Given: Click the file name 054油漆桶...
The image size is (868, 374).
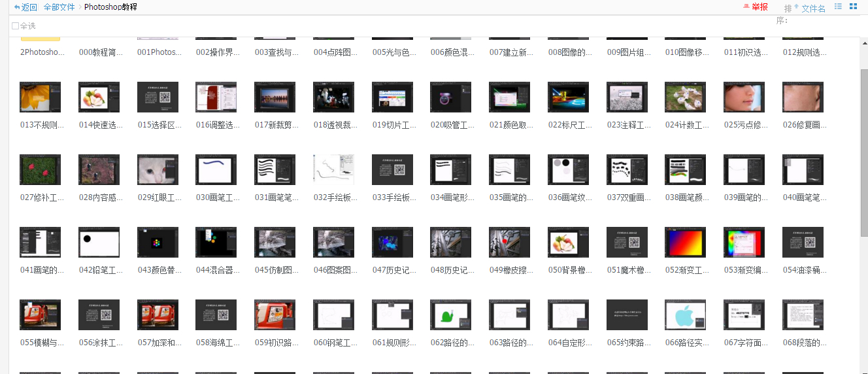Looking at the screenshot, I should tap(805, 270).
